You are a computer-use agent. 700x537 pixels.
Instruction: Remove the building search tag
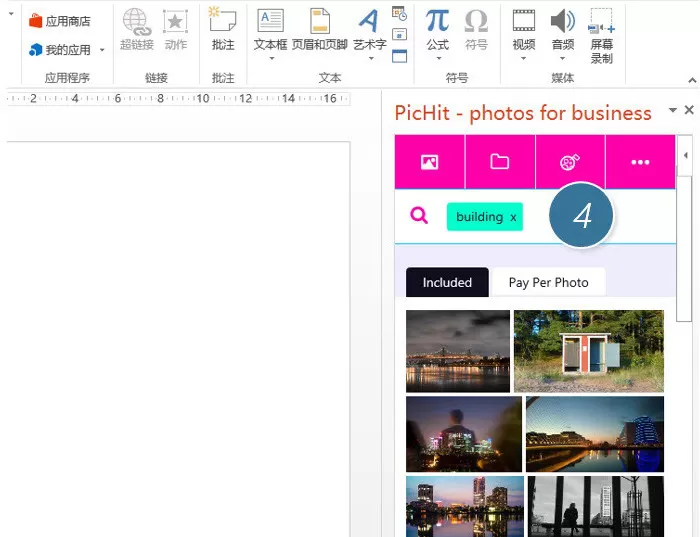[513, 217]
